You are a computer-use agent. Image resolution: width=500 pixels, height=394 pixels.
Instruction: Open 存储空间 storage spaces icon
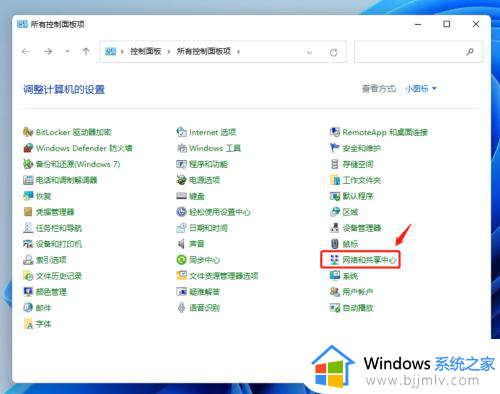[x=335, y=164]
